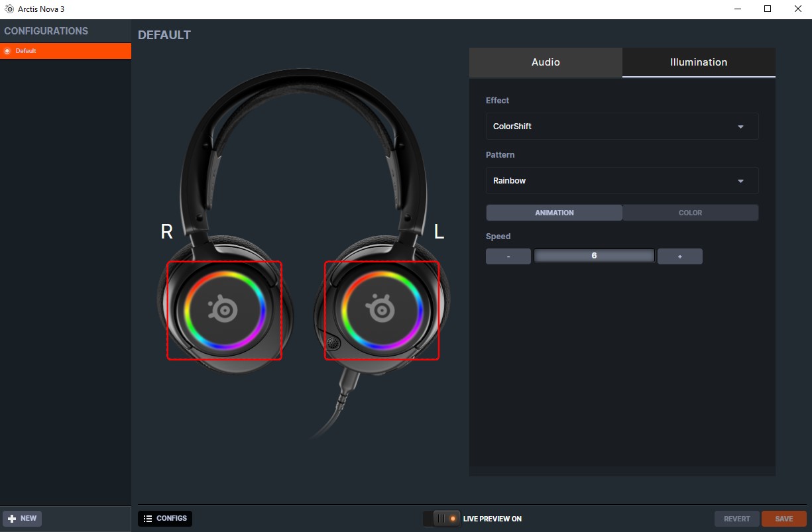Close the Arctis Nova 3 window
Screen dimensions: 812x532
point(797,9)
